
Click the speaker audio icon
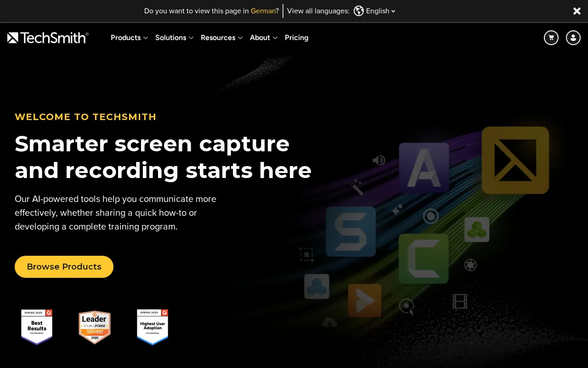coord(379,160)
